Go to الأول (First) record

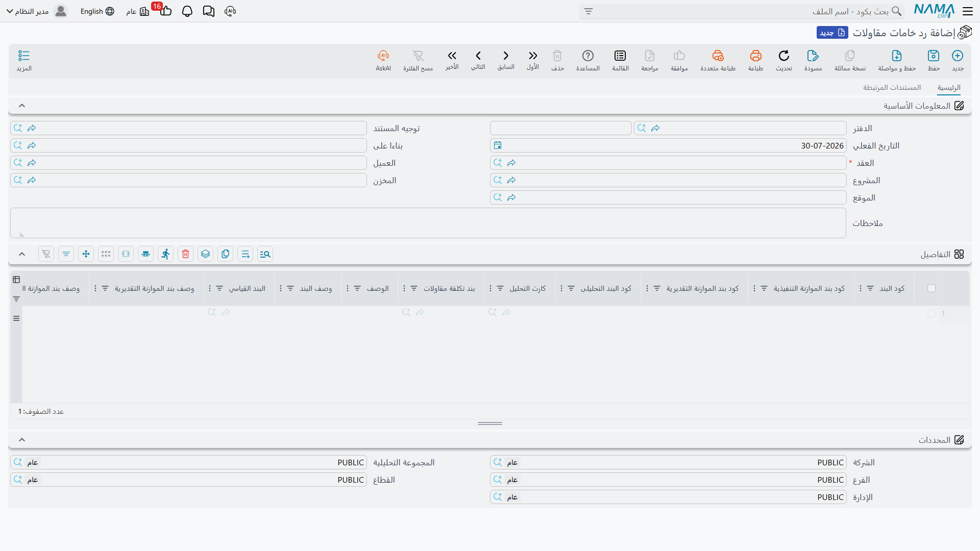[533, 56]
